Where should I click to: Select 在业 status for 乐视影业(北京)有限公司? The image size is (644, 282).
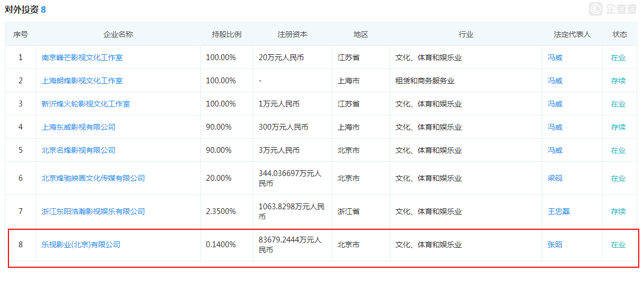(618, 245)
